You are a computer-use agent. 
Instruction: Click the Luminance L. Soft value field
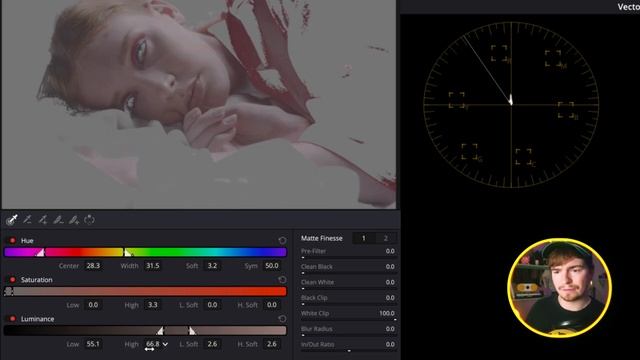[212, 344]
